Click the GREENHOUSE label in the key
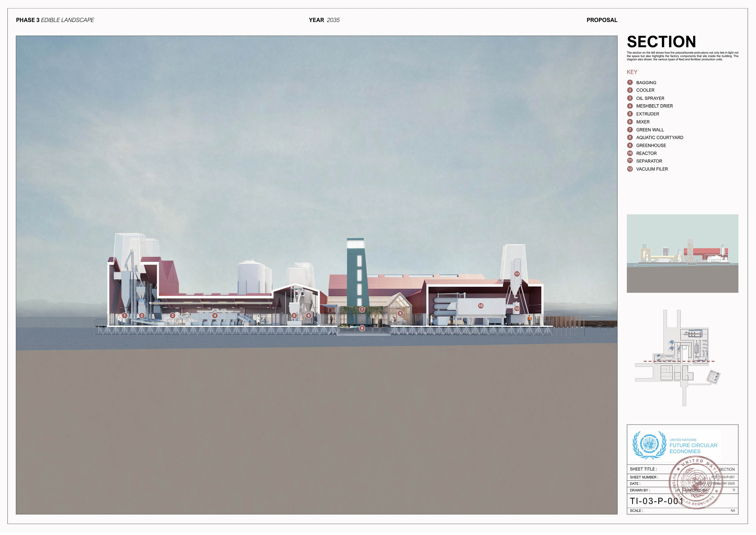The width and height of the screenshot is (756, 535). 651,146
